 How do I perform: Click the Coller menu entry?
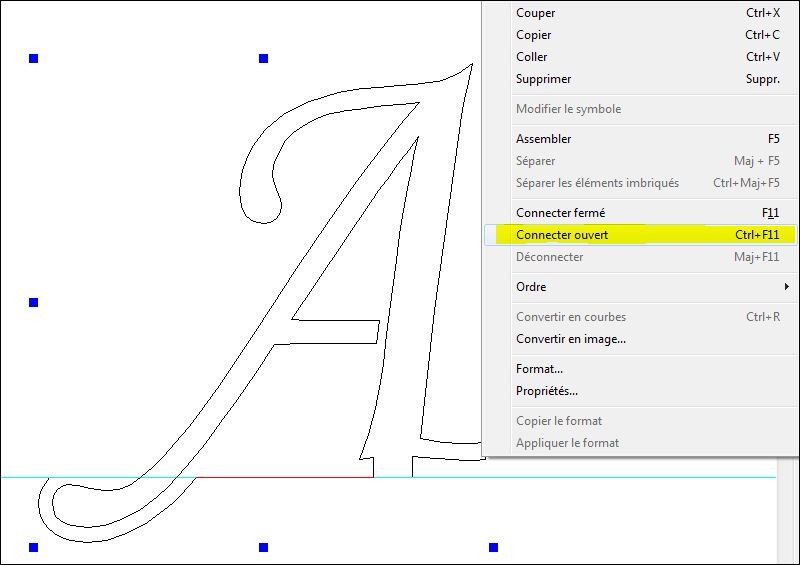click(532, 57)
